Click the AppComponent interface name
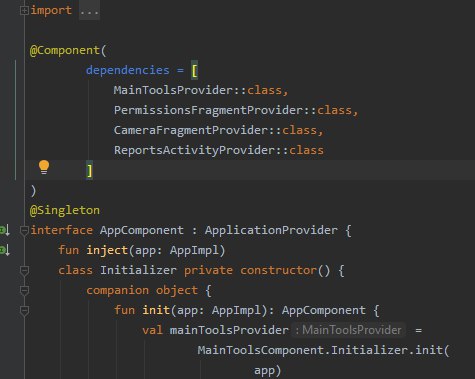This screenshot has width=475, height=379. [142, 230]
